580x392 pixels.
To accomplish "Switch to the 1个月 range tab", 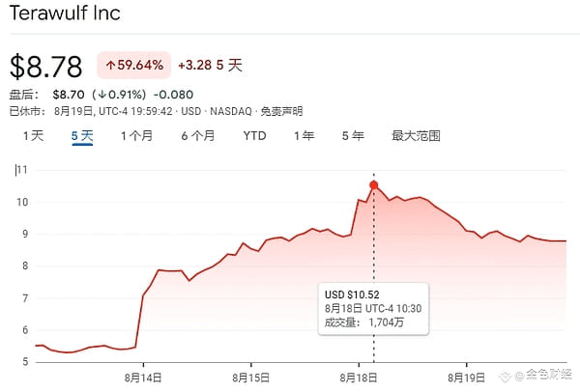I will (137, 136).
